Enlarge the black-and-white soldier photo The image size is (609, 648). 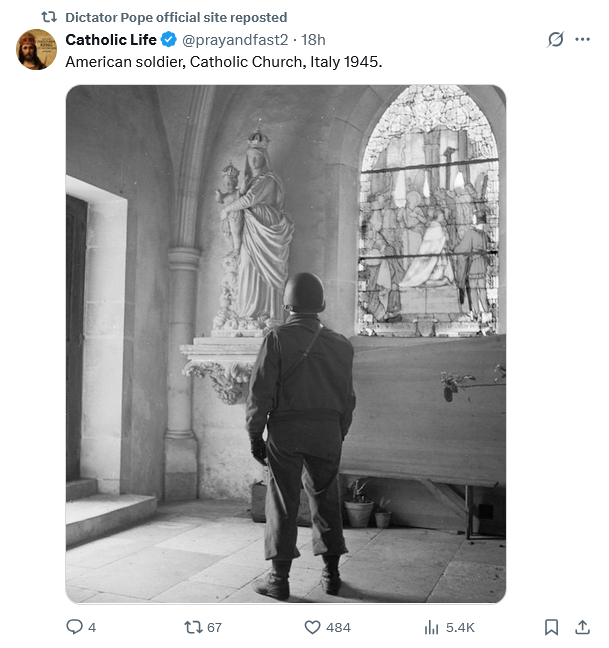pyautogui.click(x=286, y=344)
